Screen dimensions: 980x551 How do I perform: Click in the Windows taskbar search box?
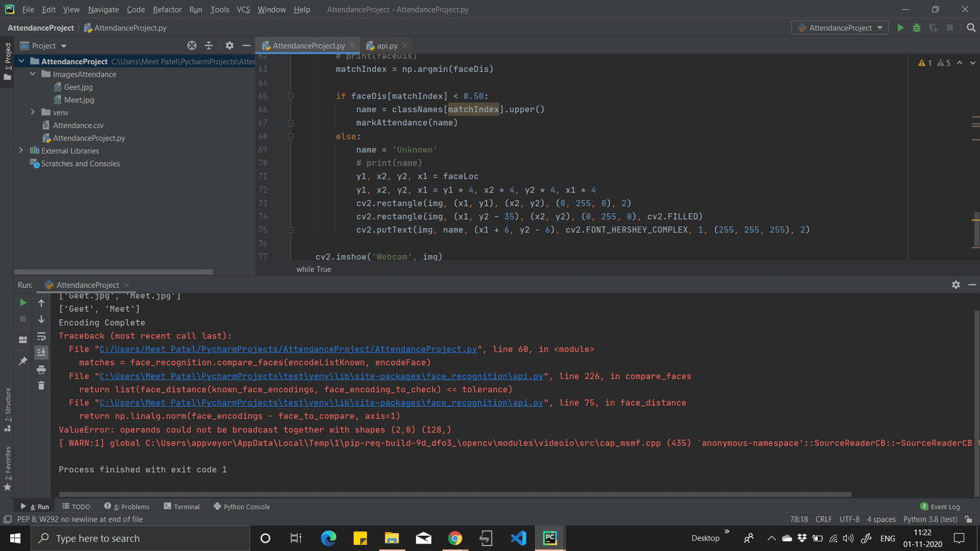[x=141, y=538]
